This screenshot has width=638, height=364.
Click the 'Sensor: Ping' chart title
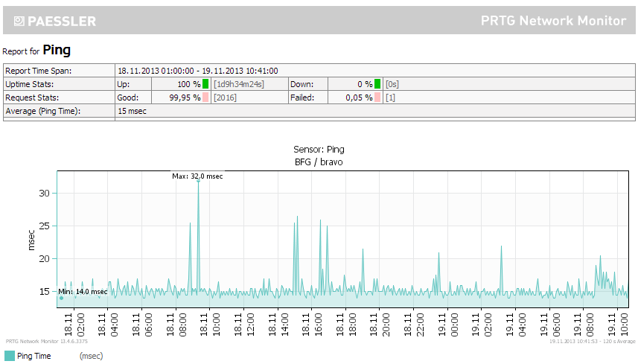point(319,150)
